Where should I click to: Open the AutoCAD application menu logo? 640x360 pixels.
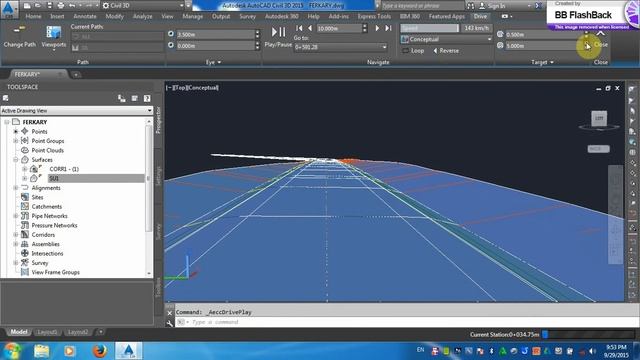coord(9,9)
